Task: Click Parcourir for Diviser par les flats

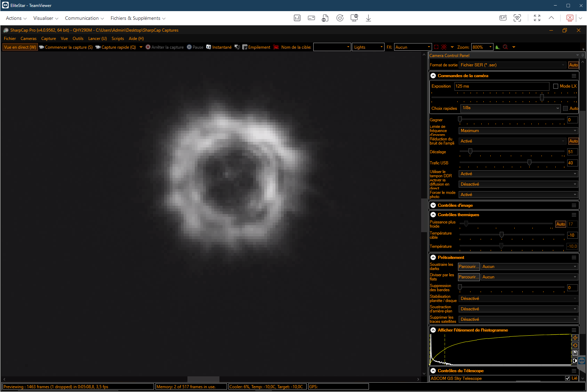Action: point(469,277)
